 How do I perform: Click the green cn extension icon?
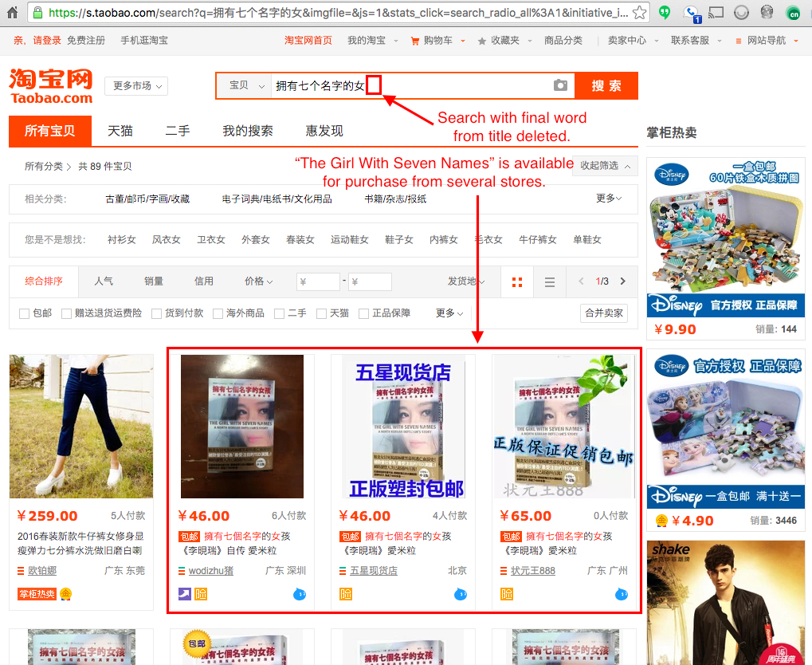coord(794,14)
